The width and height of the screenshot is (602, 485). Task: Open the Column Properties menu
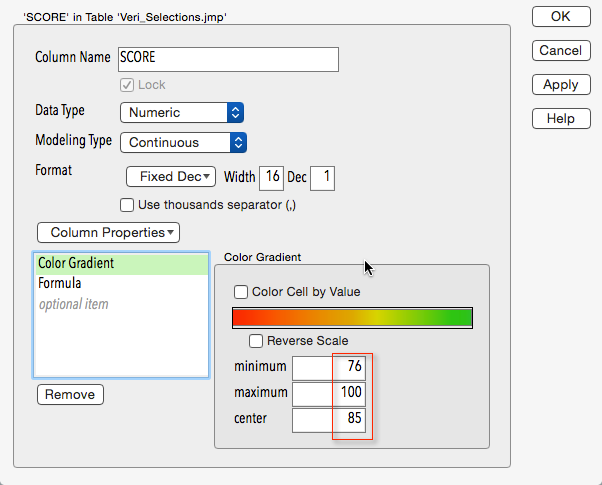pos(108,232)
